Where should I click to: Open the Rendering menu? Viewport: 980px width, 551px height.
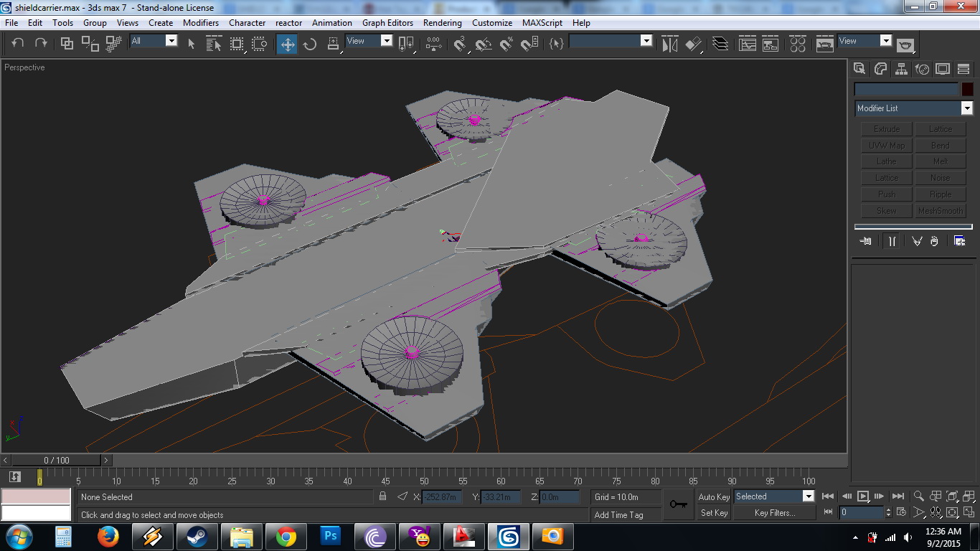click(443, 23)
